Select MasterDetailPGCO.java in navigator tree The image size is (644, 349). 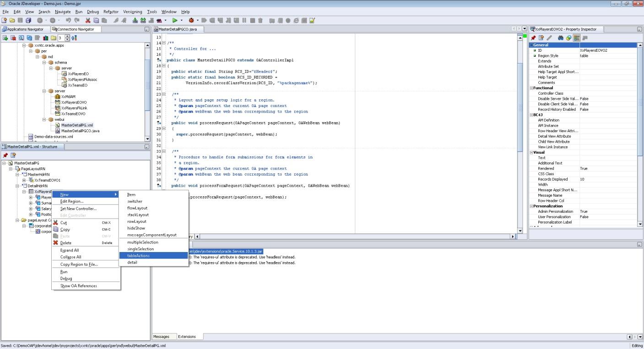(80, 131)
